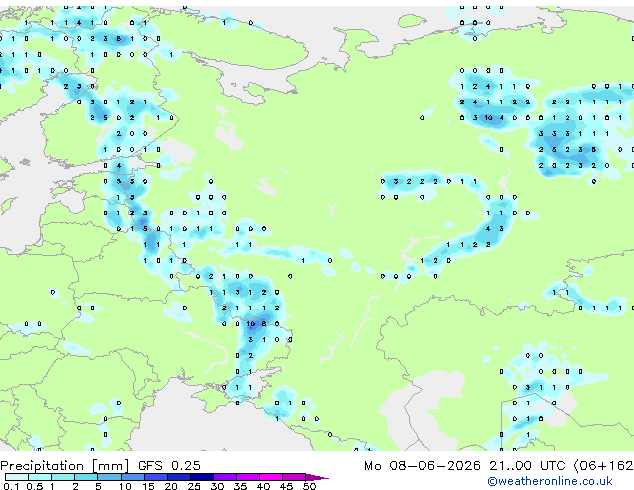
Task: Pick the 40–45 mm magenta legend box
Action: (271, 477)
